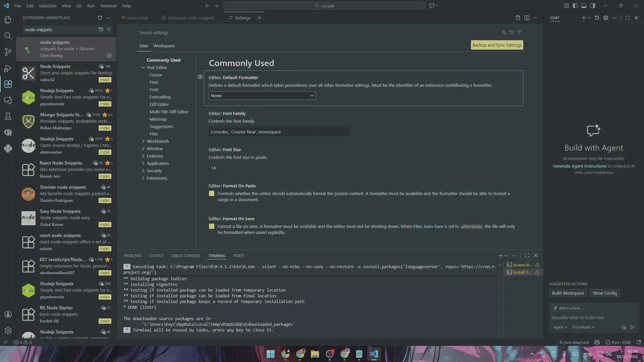Click Show Config suggested action

(x=605, y=293)
